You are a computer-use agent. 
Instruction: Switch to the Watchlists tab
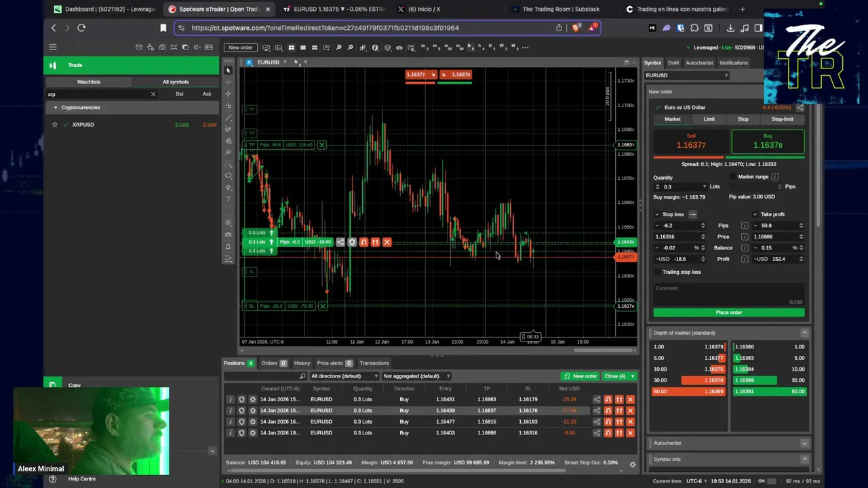[88, 81]
